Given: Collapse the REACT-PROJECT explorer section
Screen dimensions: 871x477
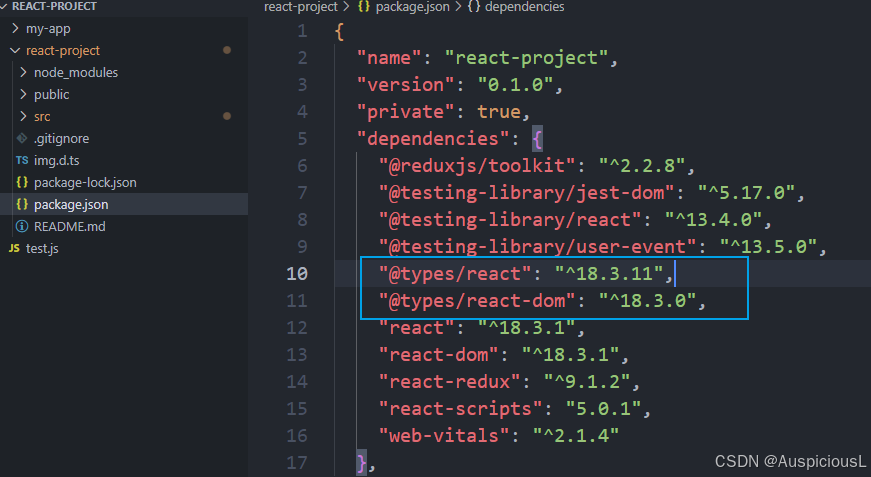Looking at the screenshot, I should click(4, 6).
